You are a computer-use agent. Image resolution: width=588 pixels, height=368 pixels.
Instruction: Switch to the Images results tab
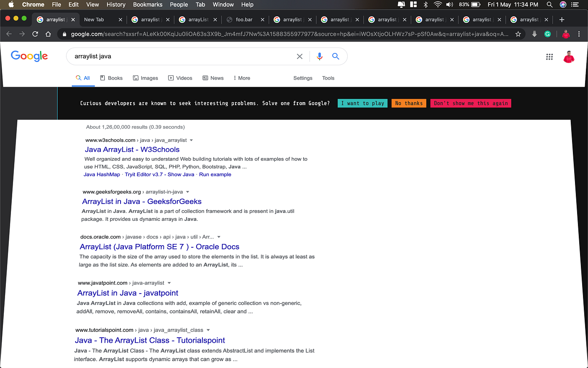click(145, 78)
